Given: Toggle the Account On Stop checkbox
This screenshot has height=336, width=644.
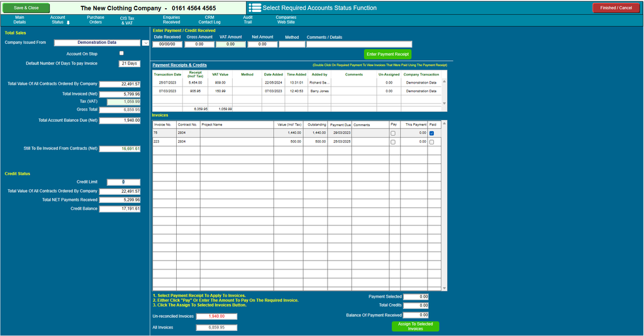Looking at the screenshot, I should click(x=121, y=53).
